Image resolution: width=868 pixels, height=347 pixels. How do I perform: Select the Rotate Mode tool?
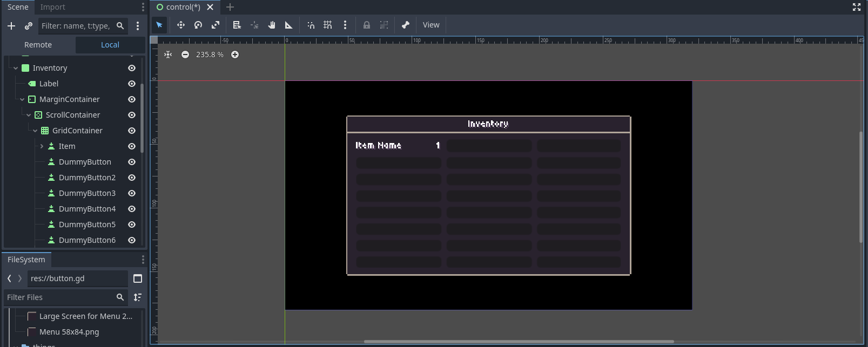point(198,25)
